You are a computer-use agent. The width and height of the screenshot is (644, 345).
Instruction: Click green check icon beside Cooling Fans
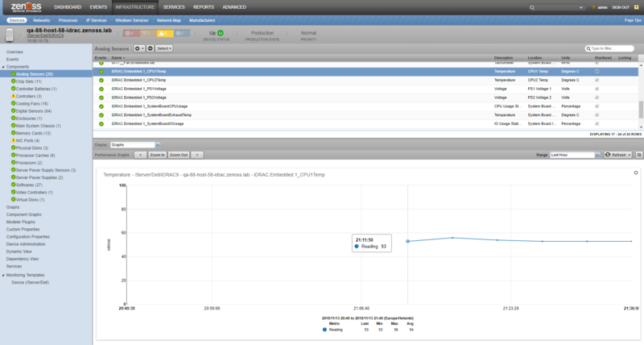point(13,104)
